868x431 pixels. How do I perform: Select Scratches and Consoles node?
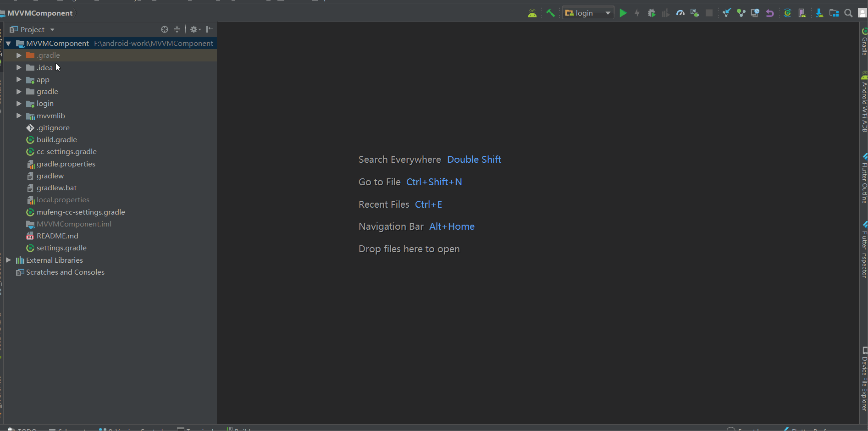click(x=65, y=272)
